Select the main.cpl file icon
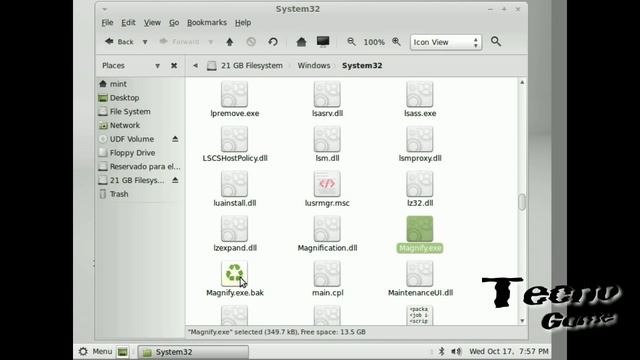The image size is (640, 360). click(x=327, y=273)
